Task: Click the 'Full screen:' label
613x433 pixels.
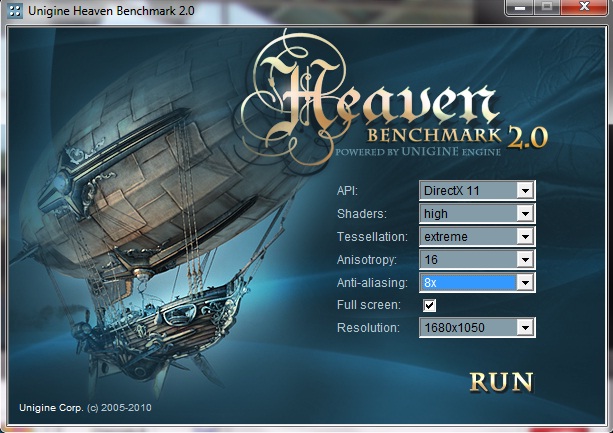Action: coord(369,305)
